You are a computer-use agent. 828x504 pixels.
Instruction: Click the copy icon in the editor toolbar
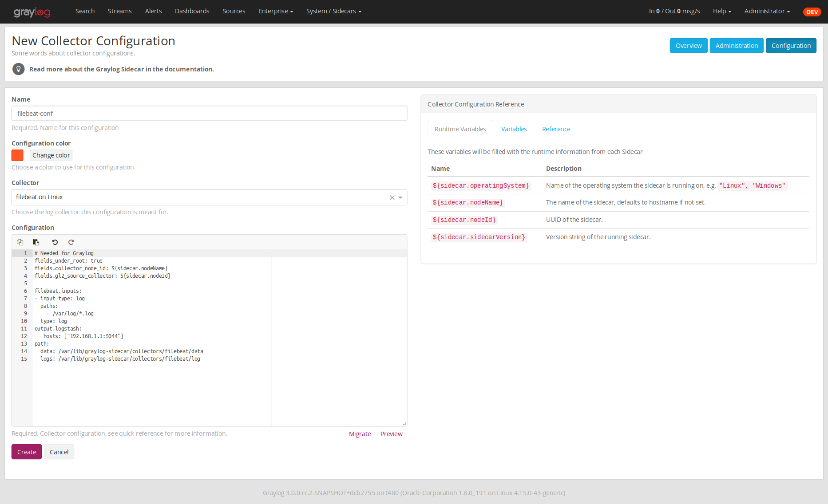click(x=20, y=242)
